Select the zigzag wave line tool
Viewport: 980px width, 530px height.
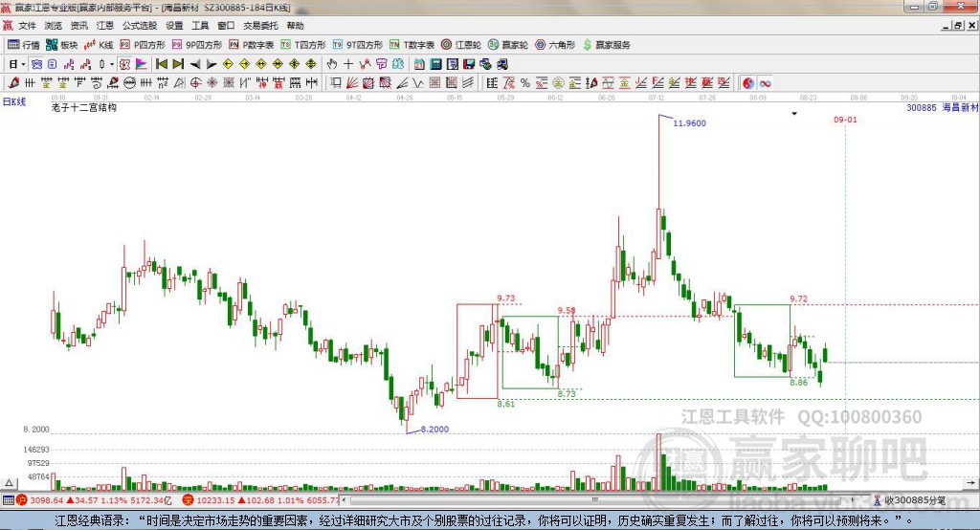click(x=418, y=83)
